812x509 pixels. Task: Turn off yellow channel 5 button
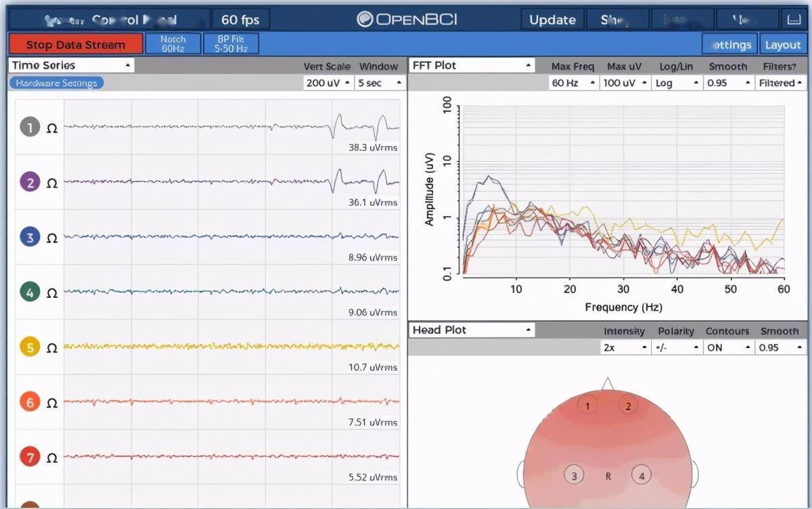tap(30, 348)
